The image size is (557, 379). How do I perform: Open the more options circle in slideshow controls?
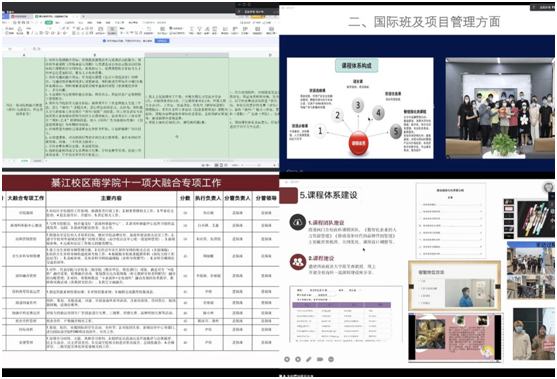click(331, 359)
